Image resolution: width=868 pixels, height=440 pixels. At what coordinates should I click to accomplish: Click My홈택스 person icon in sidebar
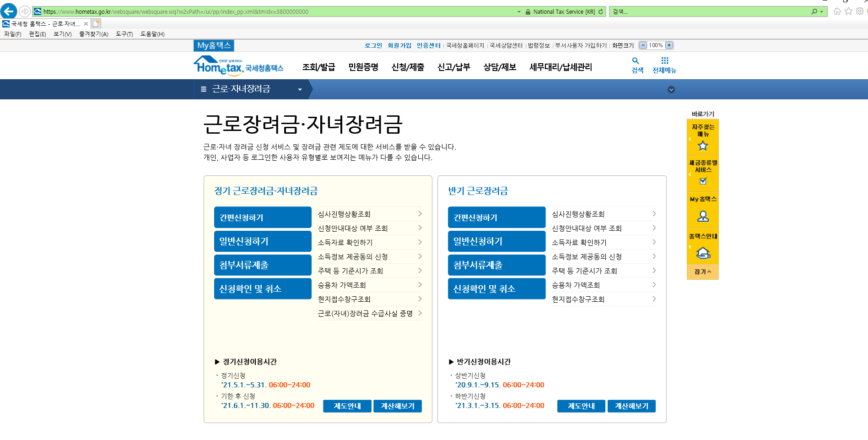tap(703, 216)
